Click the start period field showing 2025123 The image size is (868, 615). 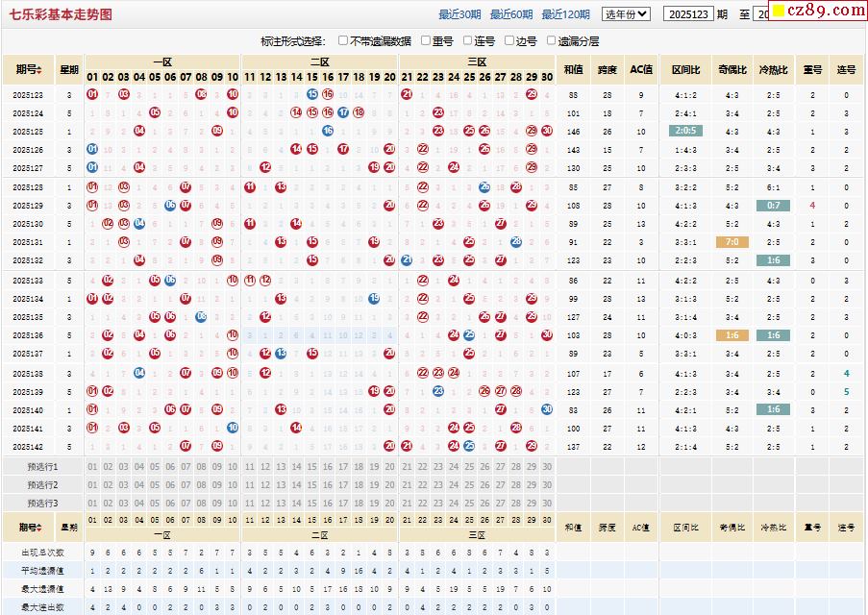(x=688, y=14)
